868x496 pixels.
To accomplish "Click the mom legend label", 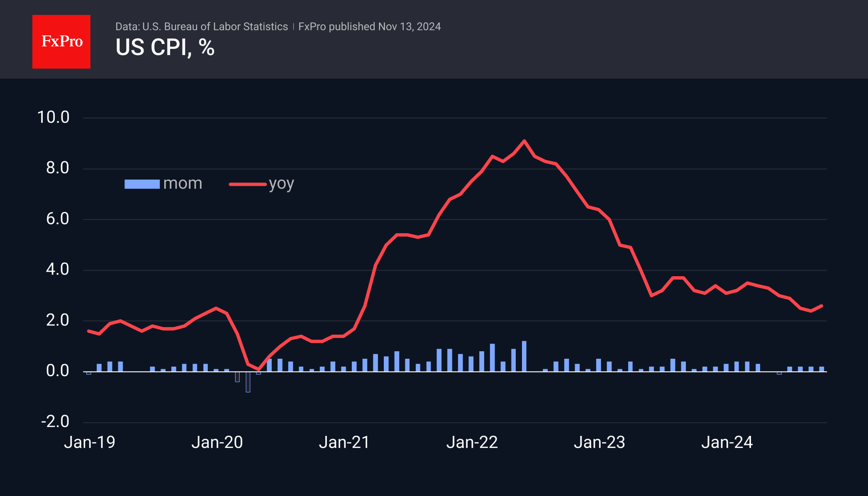I will 183,183.
